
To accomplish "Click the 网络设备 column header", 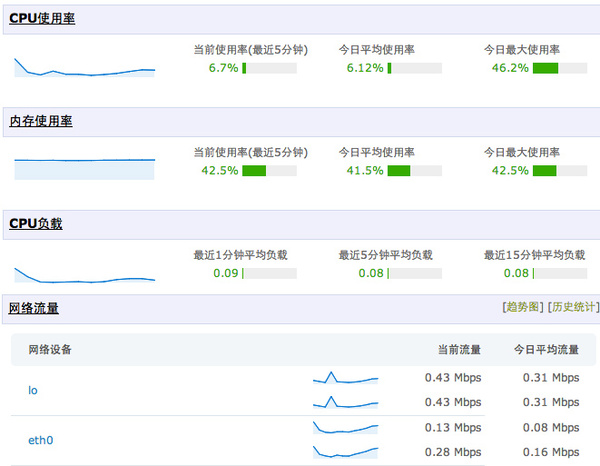I will pyautogui.click(x=50, y=349).
